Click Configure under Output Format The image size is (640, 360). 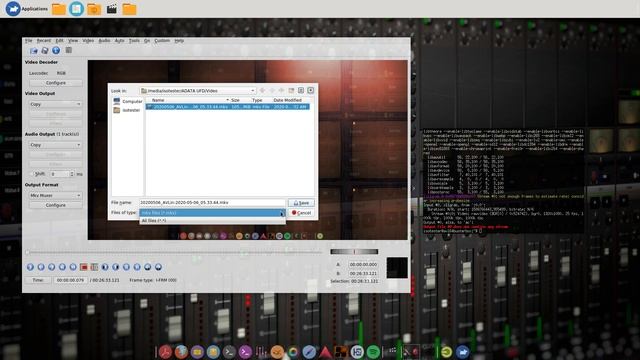pos(56,205)
